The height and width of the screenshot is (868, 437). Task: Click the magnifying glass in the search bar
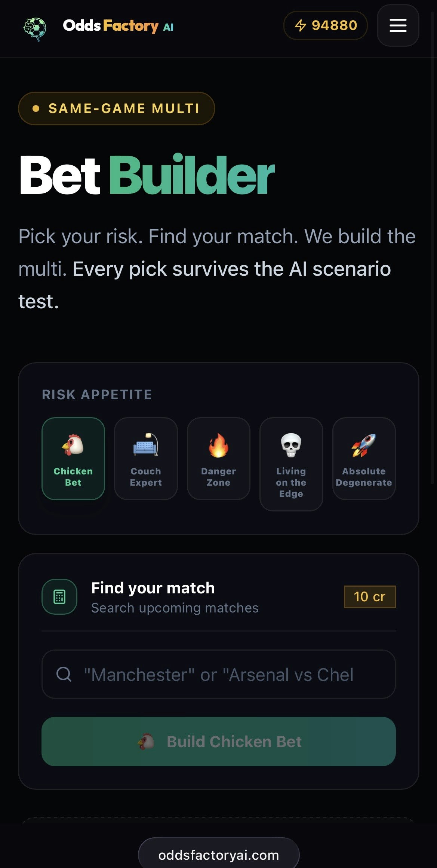(x=64, y=675)
